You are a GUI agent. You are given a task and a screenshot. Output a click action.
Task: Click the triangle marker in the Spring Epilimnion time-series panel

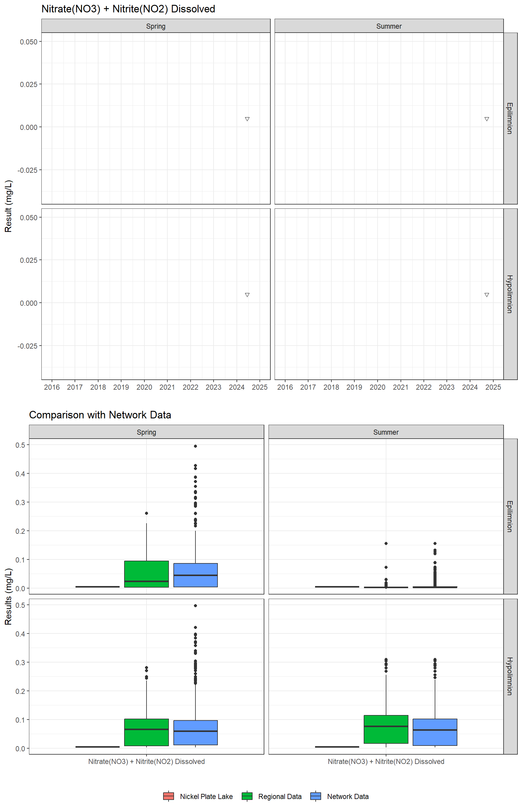(247, 119)
